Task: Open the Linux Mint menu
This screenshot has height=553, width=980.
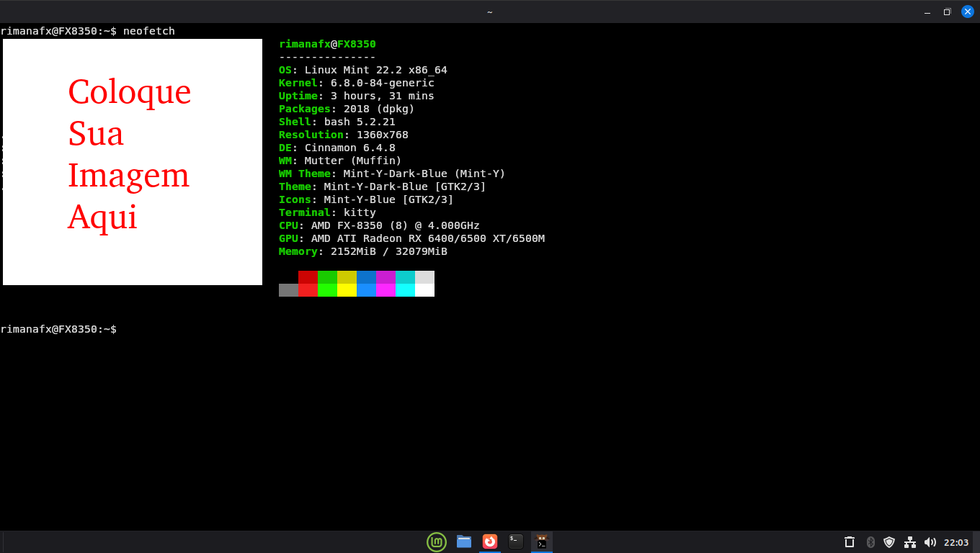Action: click(437, 542)
